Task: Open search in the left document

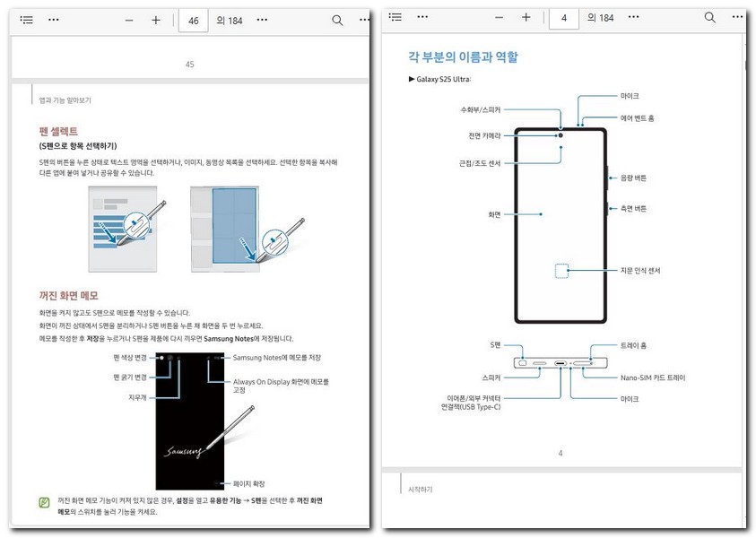Action: tap(336, 20)
